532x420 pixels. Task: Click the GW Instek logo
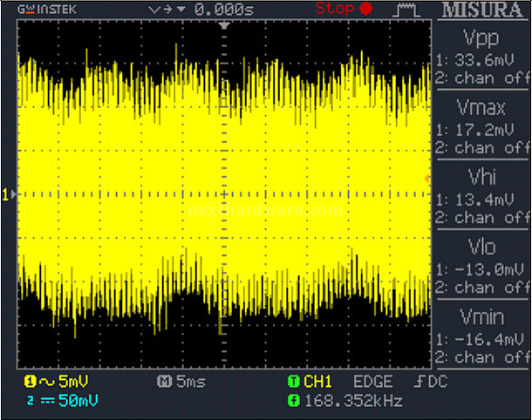pos(47,10)
